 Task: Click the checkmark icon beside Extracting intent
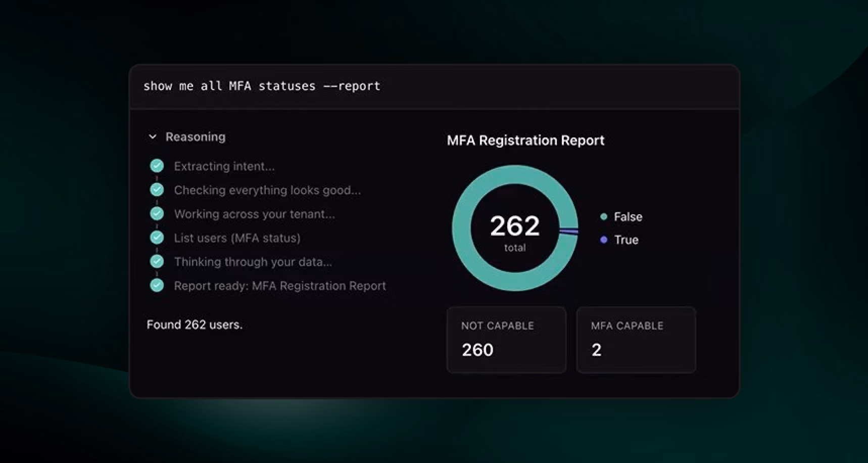[x=157, y=166]
